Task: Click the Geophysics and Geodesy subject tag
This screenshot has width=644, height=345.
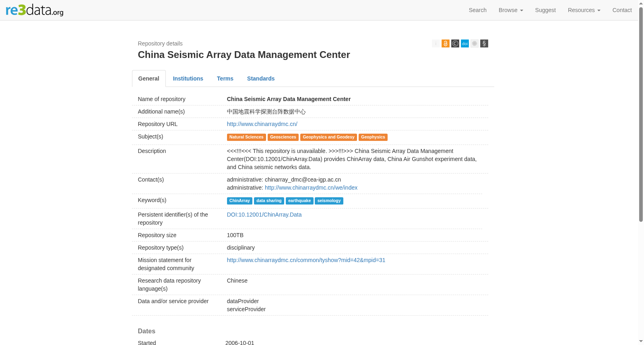Action: [x=328, y=137]
